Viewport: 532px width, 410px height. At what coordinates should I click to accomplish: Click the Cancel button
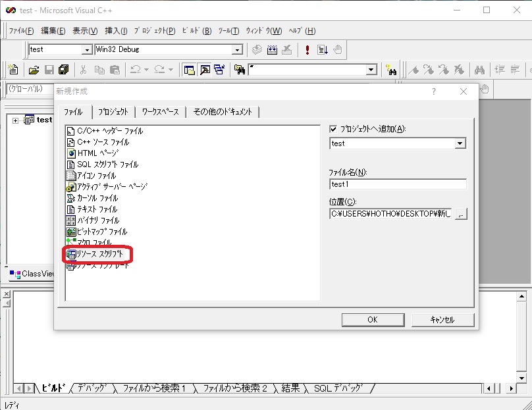pyautogui.click(x=442, y=319)
